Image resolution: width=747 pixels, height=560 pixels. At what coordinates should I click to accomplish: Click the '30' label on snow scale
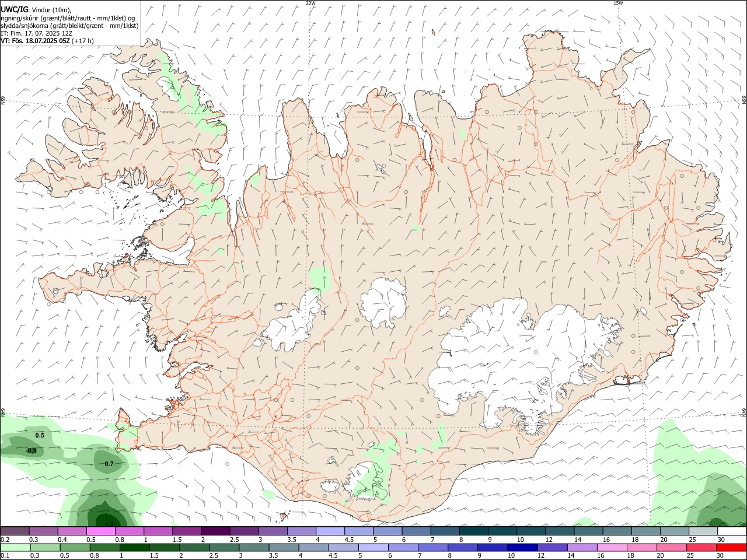pyautogui.click(x=721, y=540)
